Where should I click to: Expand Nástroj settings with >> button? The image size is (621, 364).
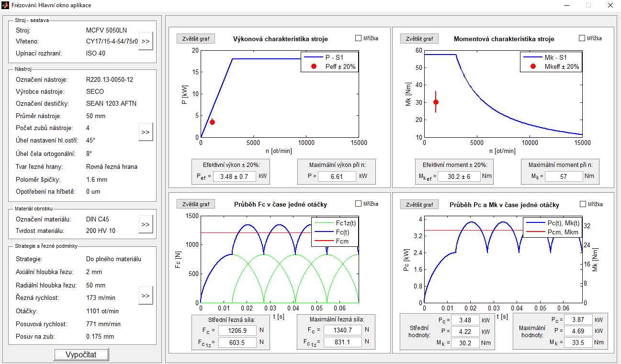click(x=146, y=132)
